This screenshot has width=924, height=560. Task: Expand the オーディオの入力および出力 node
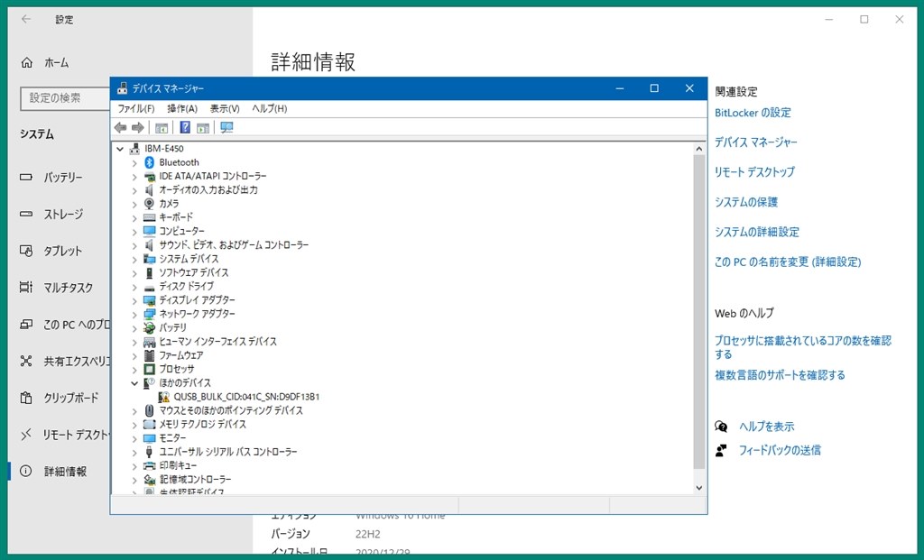(134, 190)
